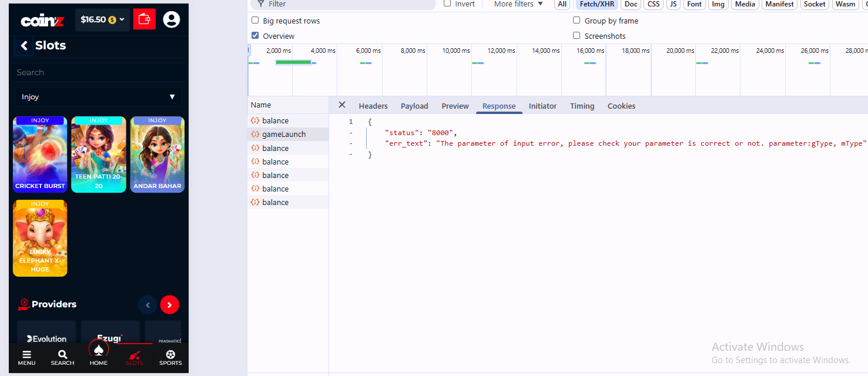Expand the More filters dropdown
868x376 pixels.
click(518, 4)
